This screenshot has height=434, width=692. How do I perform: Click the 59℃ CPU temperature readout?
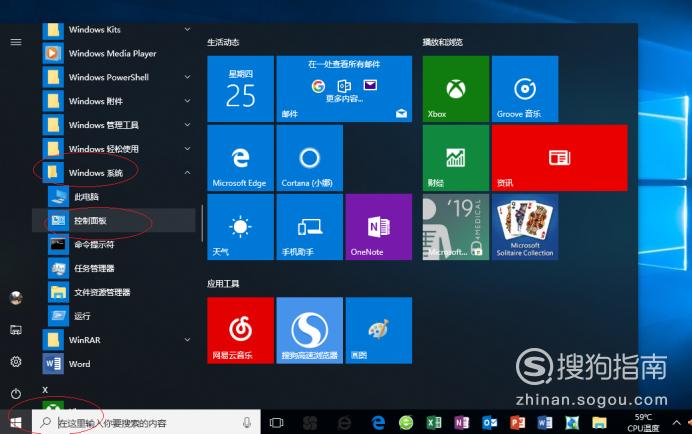click(x=643, y=423)
